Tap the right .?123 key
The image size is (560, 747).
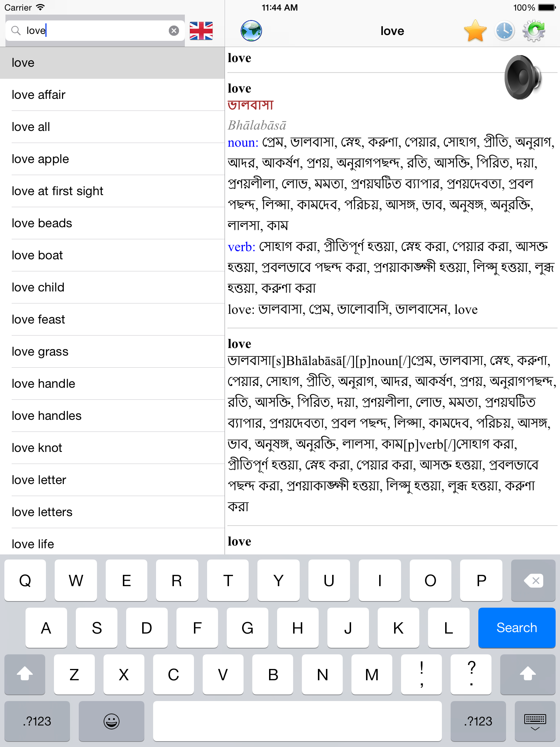pos(478,721)
